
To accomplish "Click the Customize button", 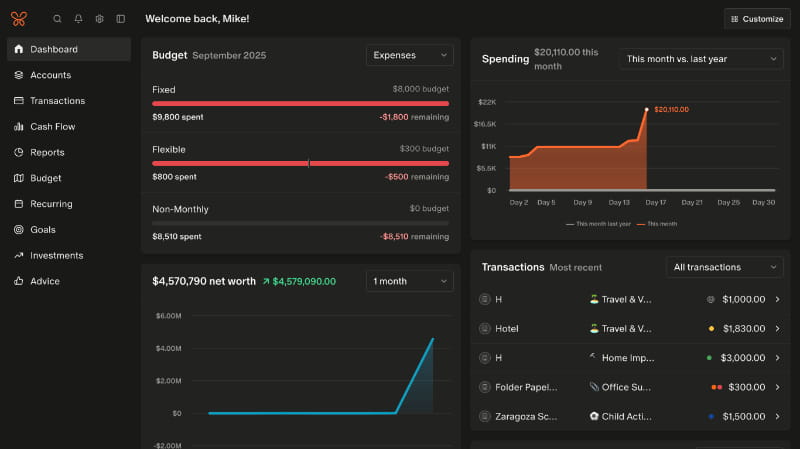I will pos(757,19).
